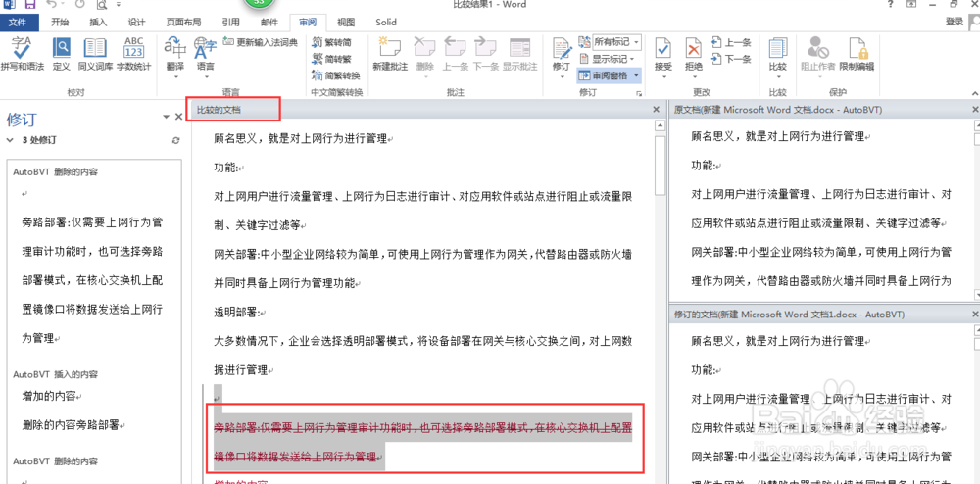The image size is (980, 484).
Task: Insert a New Comment (新建批注)
Action: click(390, 54)
